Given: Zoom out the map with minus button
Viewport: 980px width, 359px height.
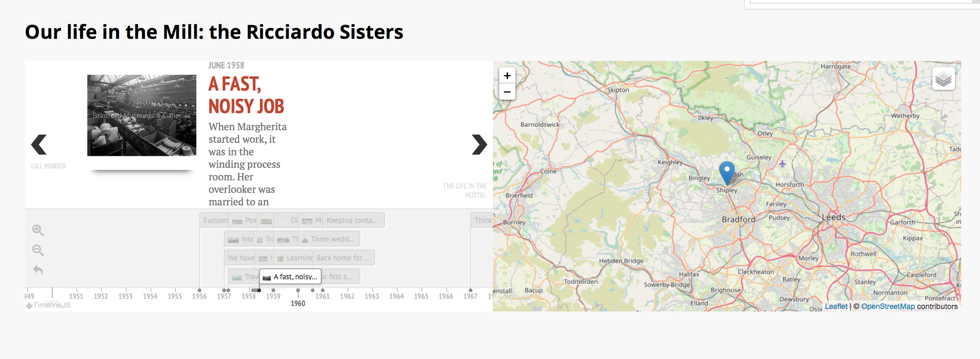Looking at the screenshot, I should pyautogui.click(x=507, y=92).
